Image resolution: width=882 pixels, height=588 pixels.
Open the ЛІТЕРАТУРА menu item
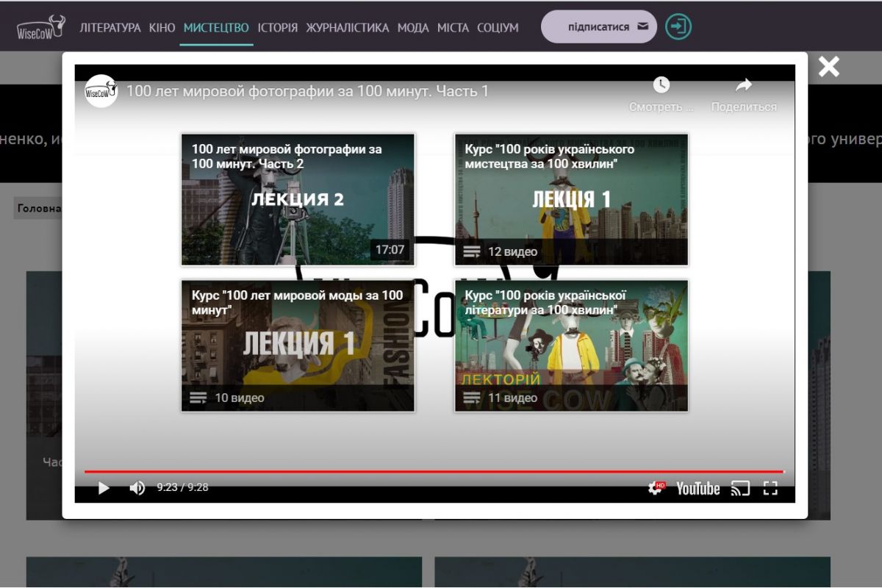pyautogui.click(x=110, y=28)
